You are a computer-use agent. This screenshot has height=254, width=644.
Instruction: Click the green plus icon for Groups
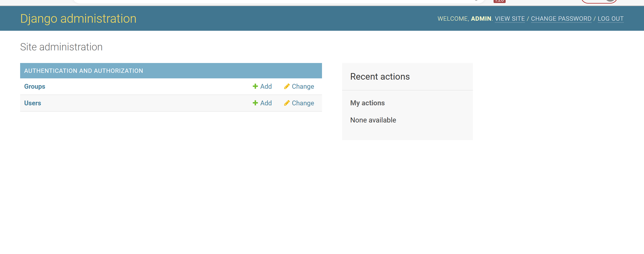(x=255, y=86)
